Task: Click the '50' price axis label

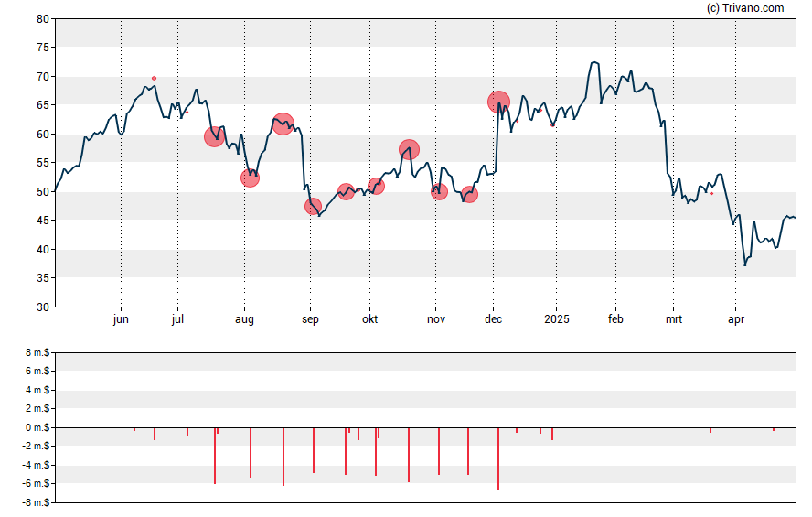Action: (x=43, y=191)
